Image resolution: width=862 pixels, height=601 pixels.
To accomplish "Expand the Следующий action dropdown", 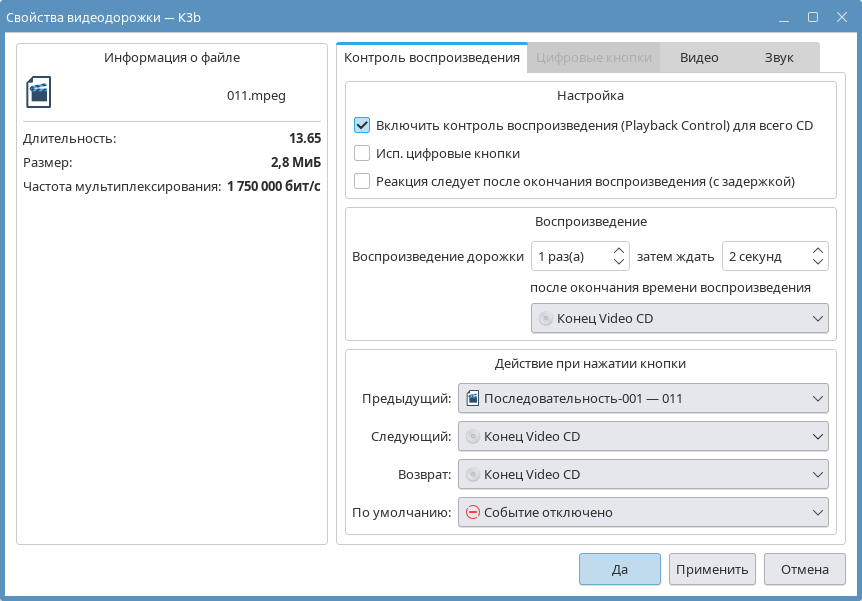I will pos(643,436).
